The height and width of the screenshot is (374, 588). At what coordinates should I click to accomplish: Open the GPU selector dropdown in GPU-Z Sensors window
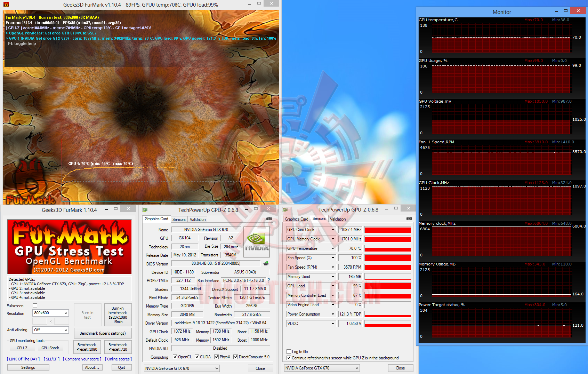click(x=322, y=368)
